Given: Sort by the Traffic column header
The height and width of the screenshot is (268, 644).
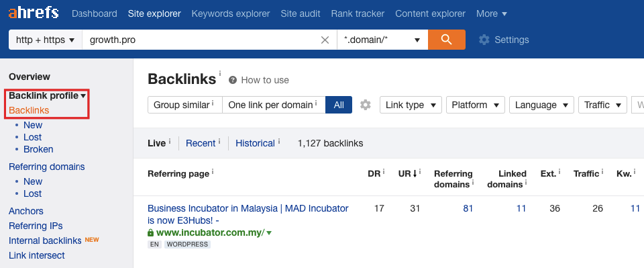Looking at the screenshot, I should (586, 174).
